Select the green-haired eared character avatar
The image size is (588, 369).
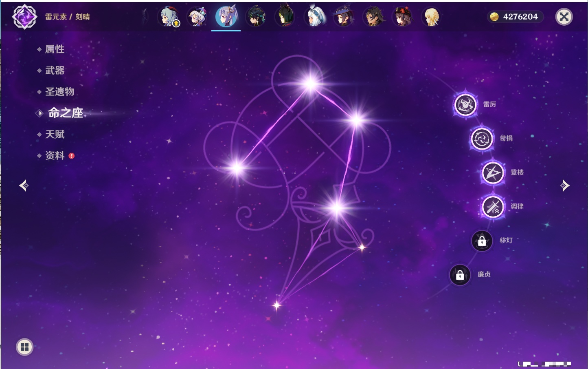tap(285, 17)
